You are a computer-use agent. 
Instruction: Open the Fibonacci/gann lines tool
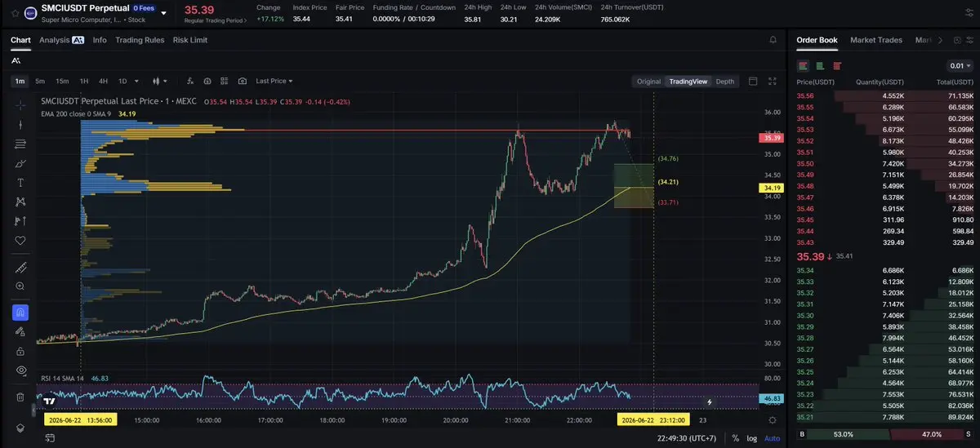tap(20, 144)
